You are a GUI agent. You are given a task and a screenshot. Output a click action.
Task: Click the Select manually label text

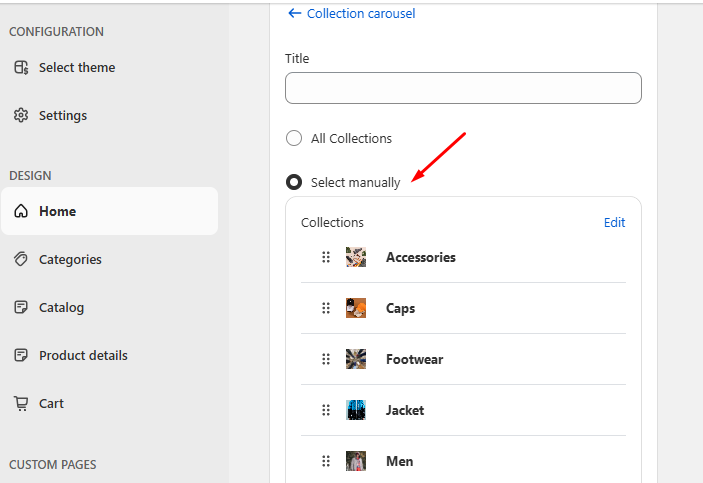click(x=356, y=183)
